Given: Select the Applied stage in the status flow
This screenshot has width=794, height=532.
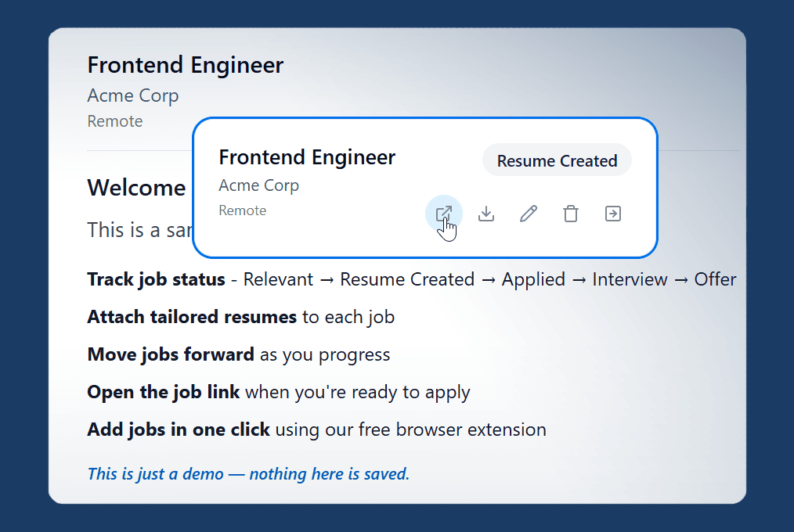Looking at the screenshot, I should point(533,279).
